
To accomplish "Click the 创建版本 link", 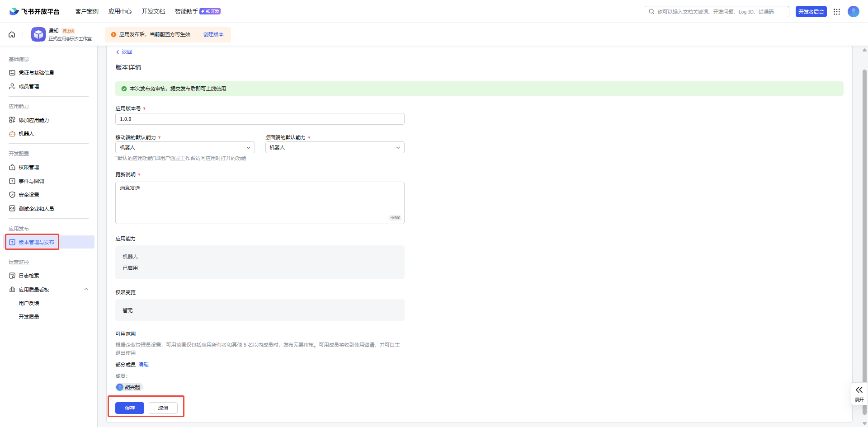I will coord(213,34).
